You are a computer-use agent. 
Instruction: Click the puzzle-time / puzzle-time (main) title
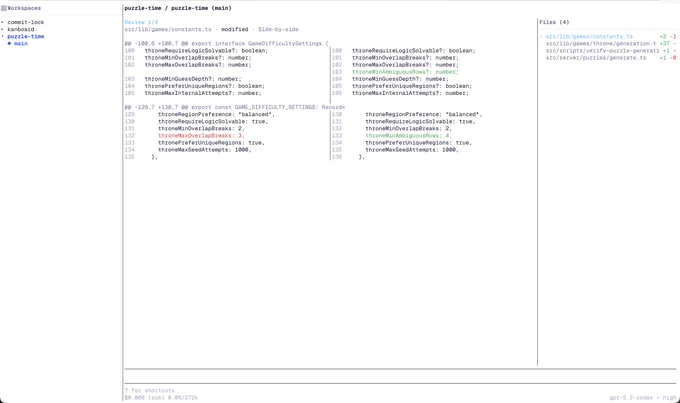click(178, 8)
